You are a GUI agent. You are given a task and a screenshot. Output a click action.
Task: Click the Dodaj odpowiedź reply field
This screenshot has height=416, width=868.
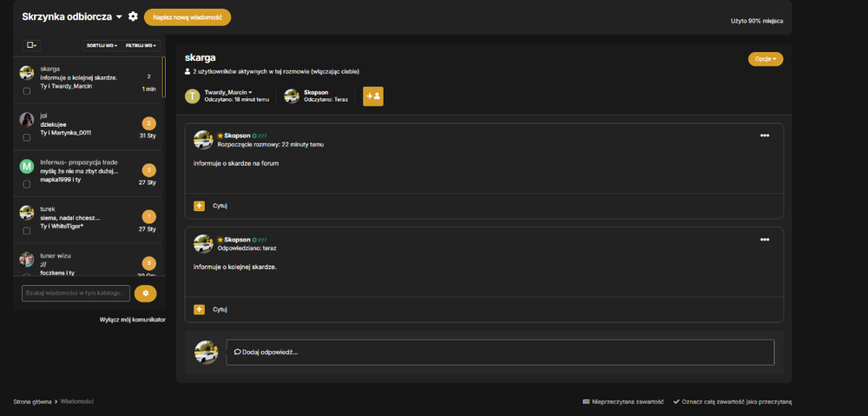501,353
